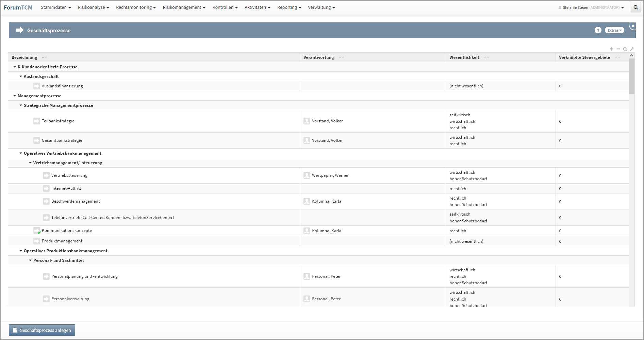Click the Geschäftsprozess anlegen button
The image size is (644, 340).
click(42, 330)
